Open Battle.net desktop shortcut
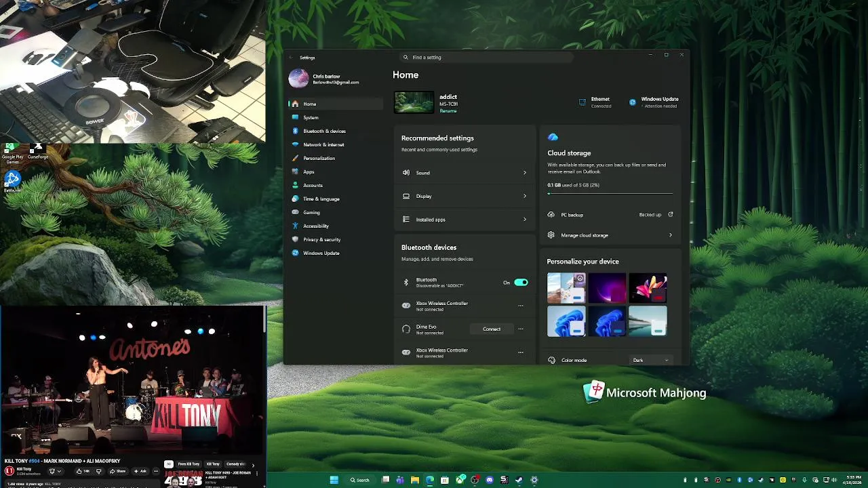This screenshot has height=488, width=868. pyautogui.click(x=12, y=182)
